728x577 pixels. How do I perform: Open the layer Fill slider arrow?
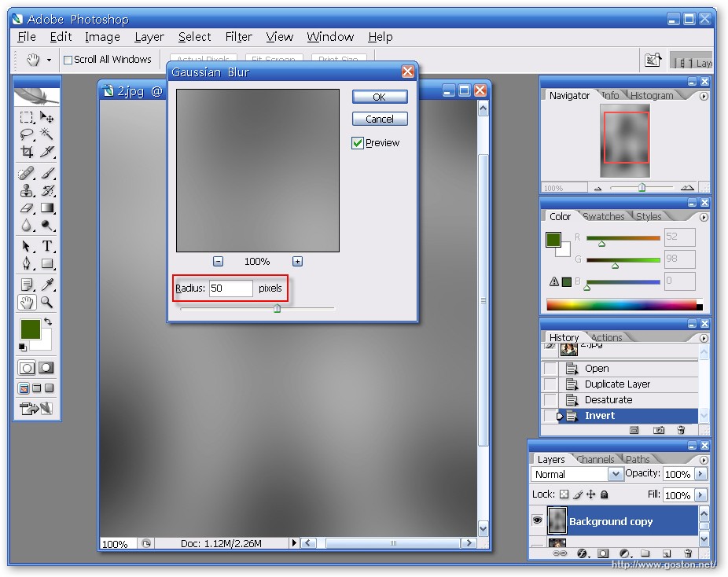[700, 495]
